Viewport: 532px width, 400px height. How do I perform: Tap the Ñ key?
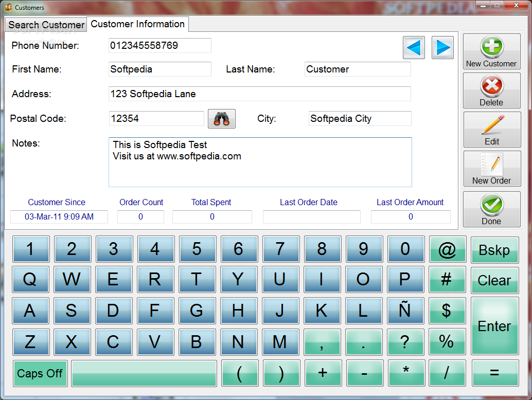(x=405, y=311)
